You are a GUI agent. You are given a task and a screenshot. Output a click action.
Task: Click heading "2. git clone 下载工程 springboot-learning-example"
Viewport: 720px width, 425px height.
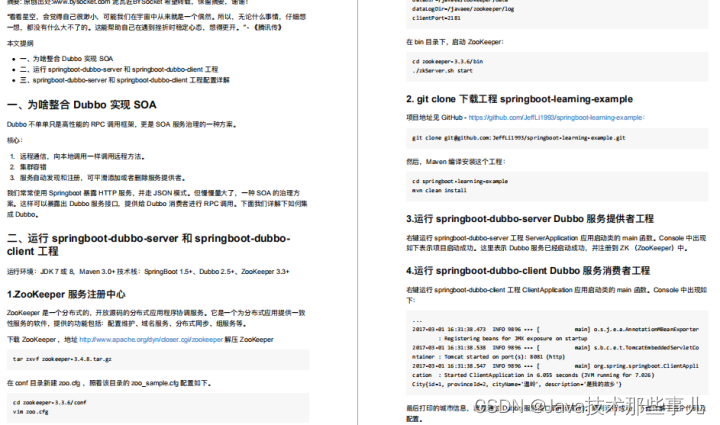519,99
